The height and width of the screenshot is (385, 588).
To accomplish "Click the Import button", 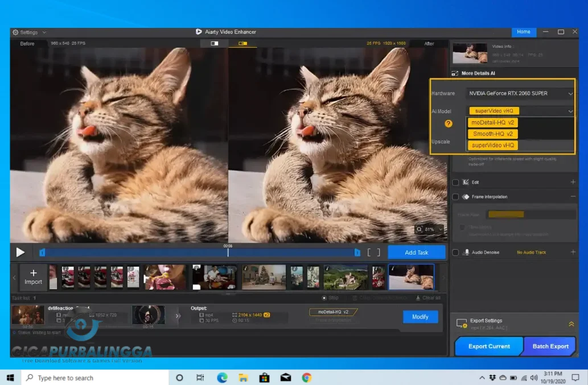I will (x=33, y=277).
